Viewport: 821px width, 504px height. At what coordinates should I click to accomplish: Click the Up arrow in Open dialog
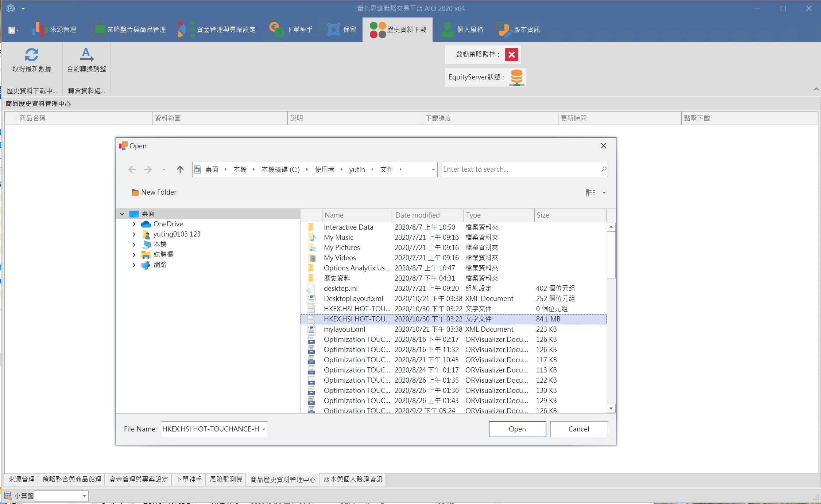click(180, 169)
